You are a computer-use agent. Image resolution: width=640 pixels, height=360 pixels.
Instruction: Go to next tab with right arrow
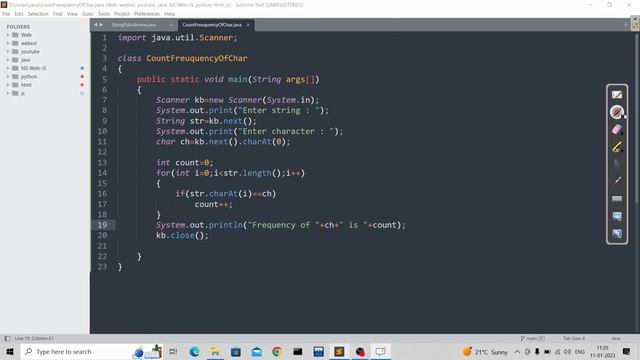point(101,25)
